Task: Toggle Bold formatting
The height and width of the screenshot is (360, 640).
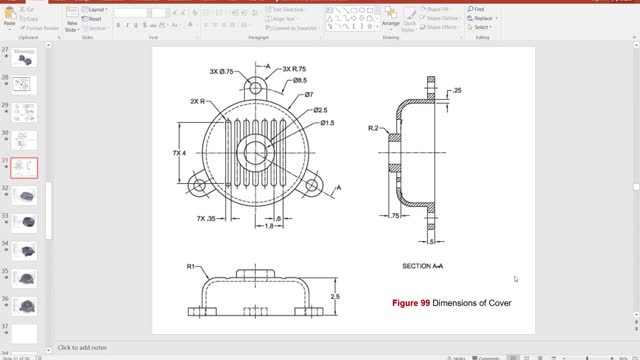Action: pos(118,25)
